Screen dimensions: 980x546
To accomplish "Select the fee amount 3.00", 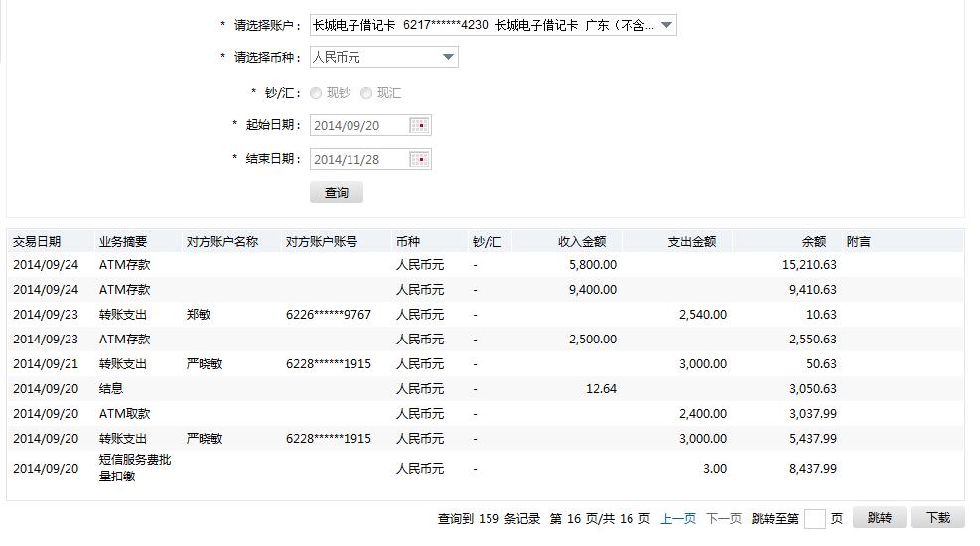I will [714, 468].
